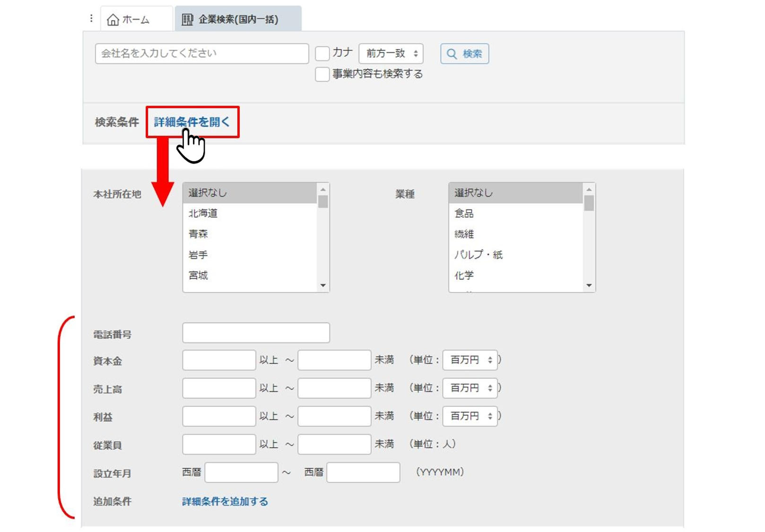Toggle 事業内容も検索する checkbox
765x532 pixels.
coord(322,74)
